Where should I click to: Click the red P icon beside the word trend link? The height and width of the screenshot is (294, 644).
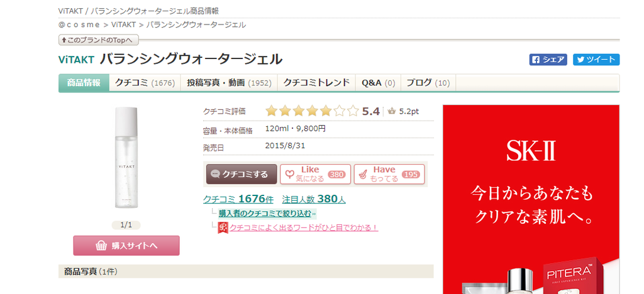click(223, 227)
